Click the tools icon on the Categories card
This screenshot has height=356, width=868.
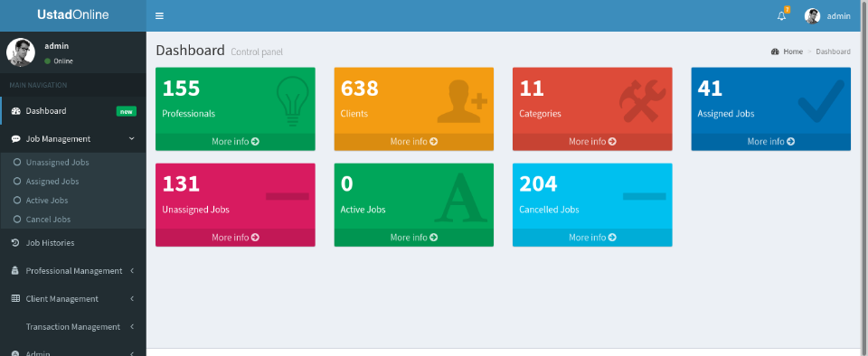pos(642,101)
